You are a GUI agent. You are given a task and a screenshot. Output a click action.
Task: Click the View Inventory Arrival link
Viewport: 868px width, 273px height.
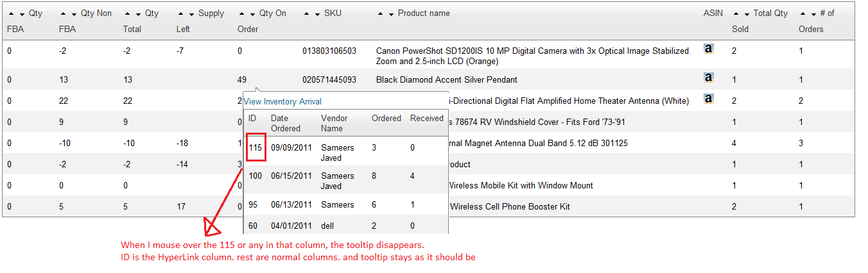pyautogui.click(x=282, y=101)
